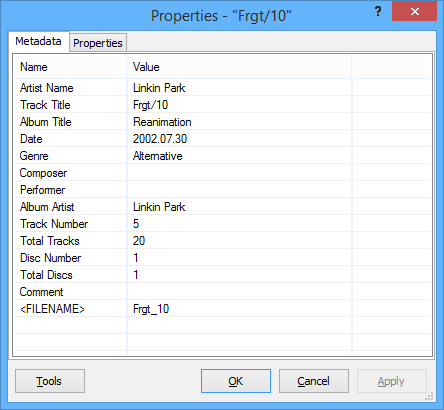Click the Total Discs row label

[x=46, y=275]
